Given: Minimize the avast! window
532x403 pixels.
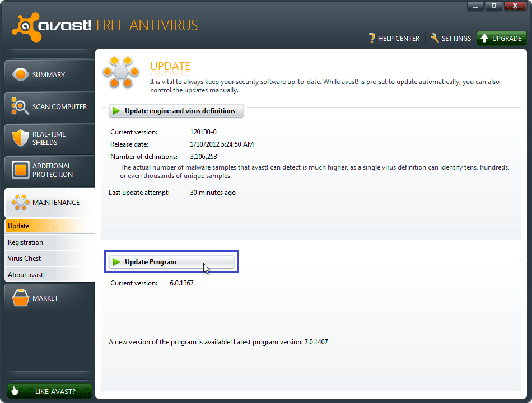Looking at the screenshot, I should (x=475, y=6).
